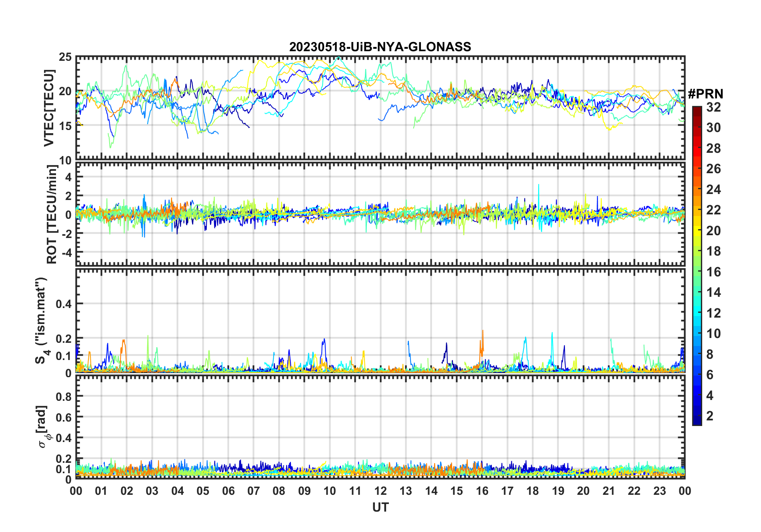The height and width of the screenshot is (532, 761).
Task: Click inside the sigma-phi plot panel
Action: point(380,427)
